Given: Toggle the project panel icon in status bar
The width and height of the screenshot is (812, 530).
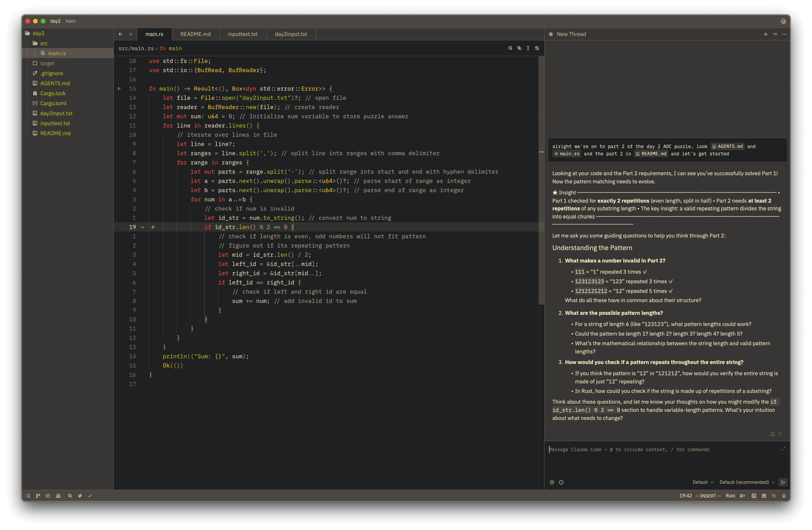Looking at the screenshot, I should (28, 496).
